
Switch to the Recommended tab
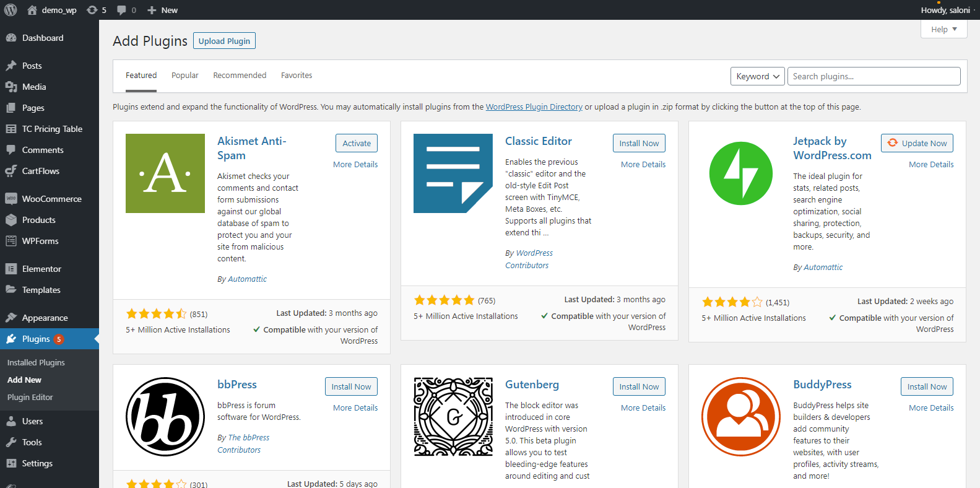(x=240, y=75)
